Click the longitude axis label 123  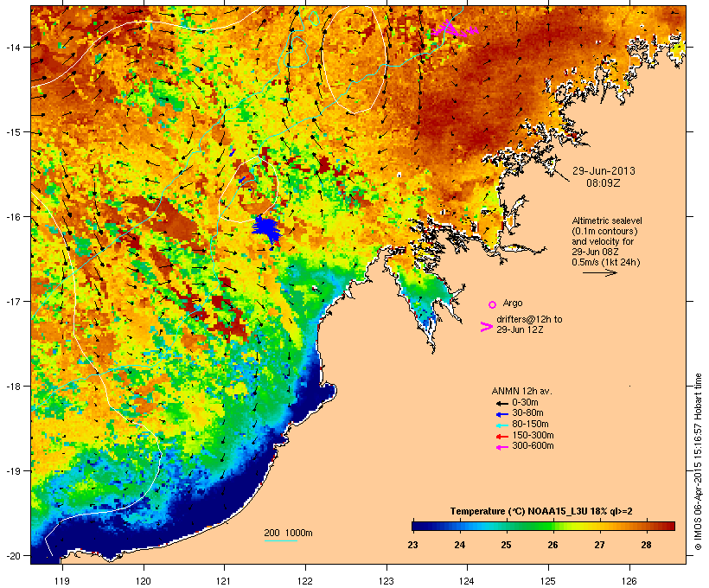tap(386, 581)
